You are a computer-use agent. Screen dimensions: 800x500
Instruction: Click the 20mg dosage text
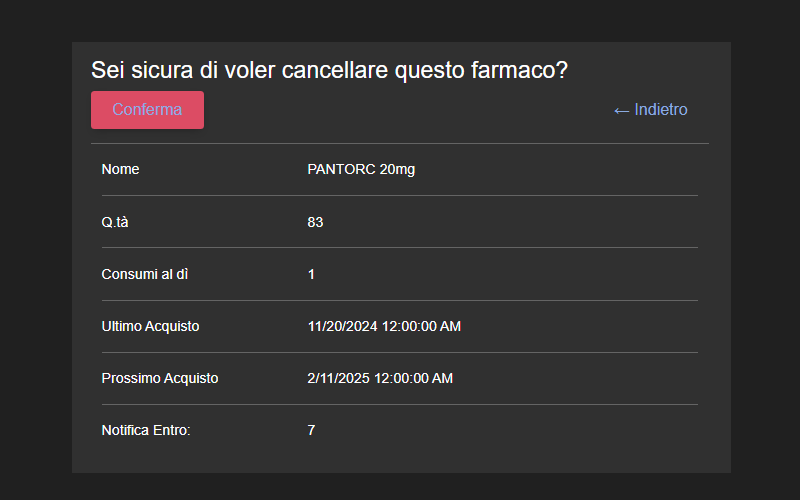tap(397, 170)
